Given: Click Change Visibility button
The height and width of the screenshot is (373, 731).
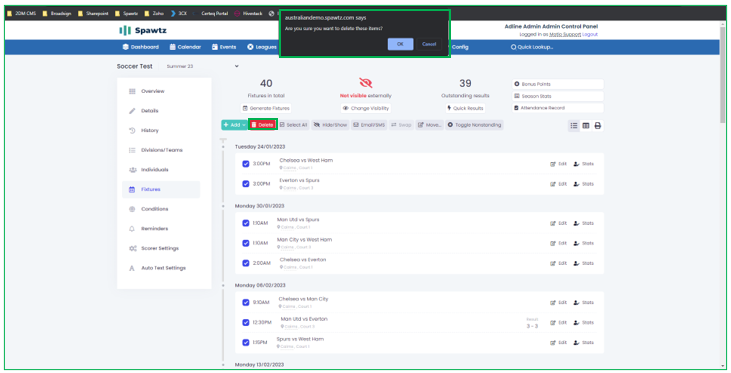Looking at the screenshot, I should pyautogui.click(x=366, y=108).
